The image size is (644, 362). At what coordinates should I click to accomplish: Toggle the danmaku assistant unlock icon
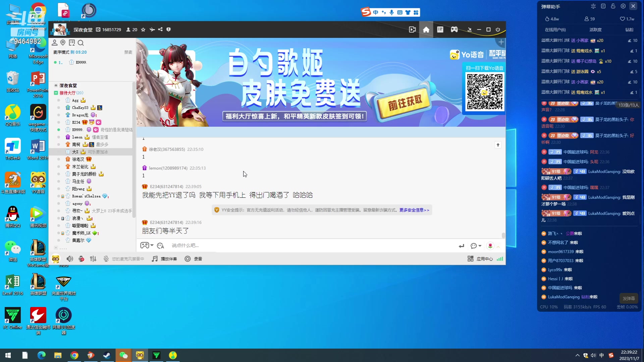(x=613, y=6)
